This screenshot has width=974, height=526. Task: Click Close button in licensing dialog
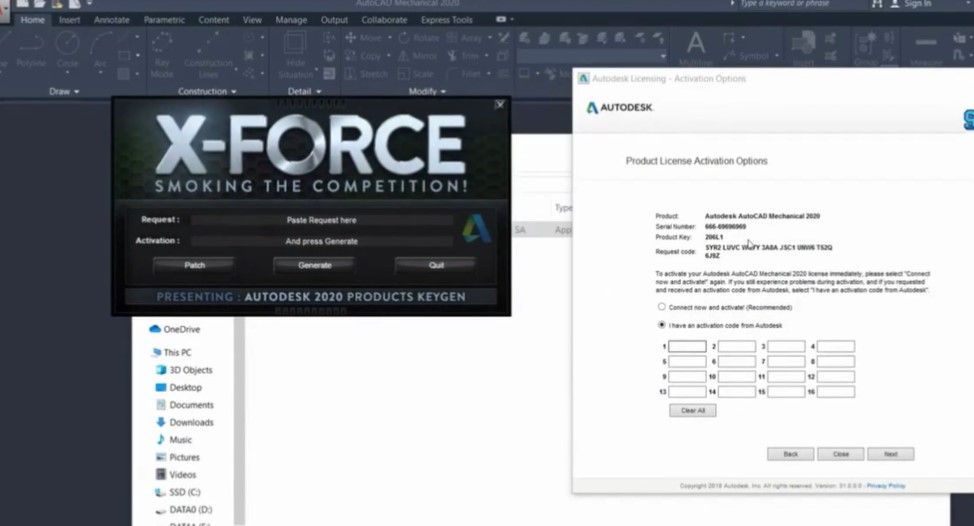point(840,454)
